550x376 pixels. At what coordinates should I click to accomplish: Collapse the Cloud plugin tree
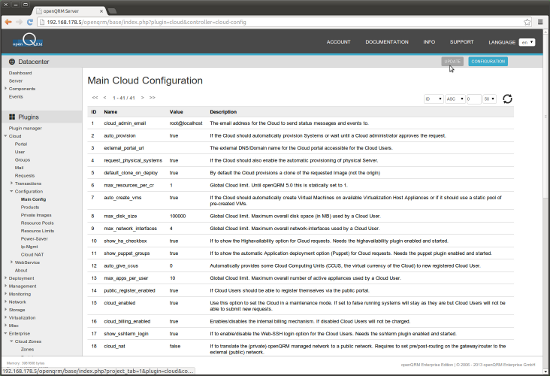pos(6,136)
